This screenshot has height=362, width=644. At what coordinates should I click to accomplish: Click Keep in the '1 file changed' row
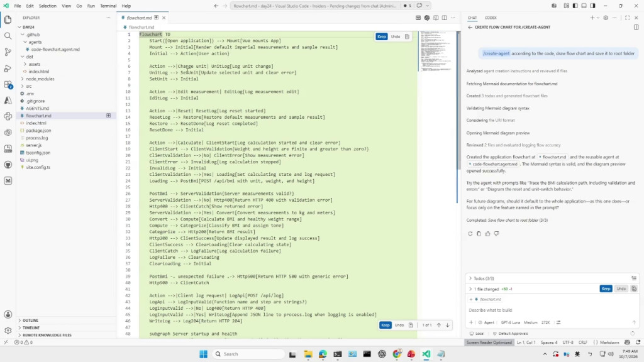point(606,289)
